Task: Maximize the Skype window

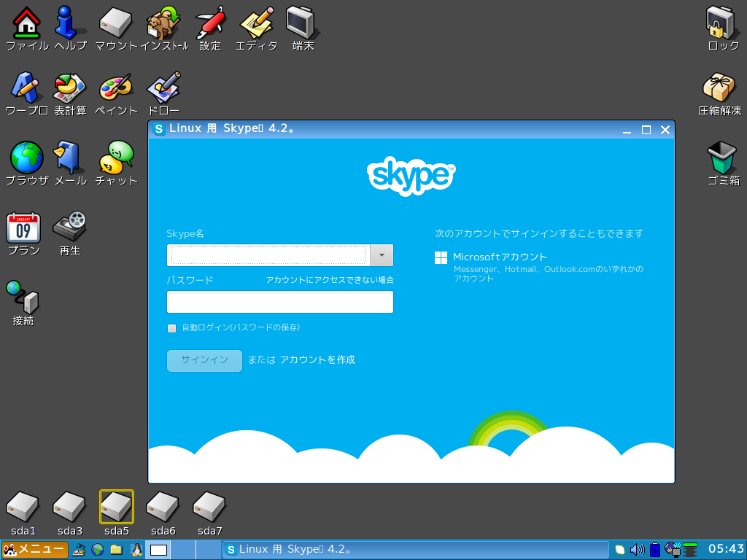Action: (x=646, y=130)
